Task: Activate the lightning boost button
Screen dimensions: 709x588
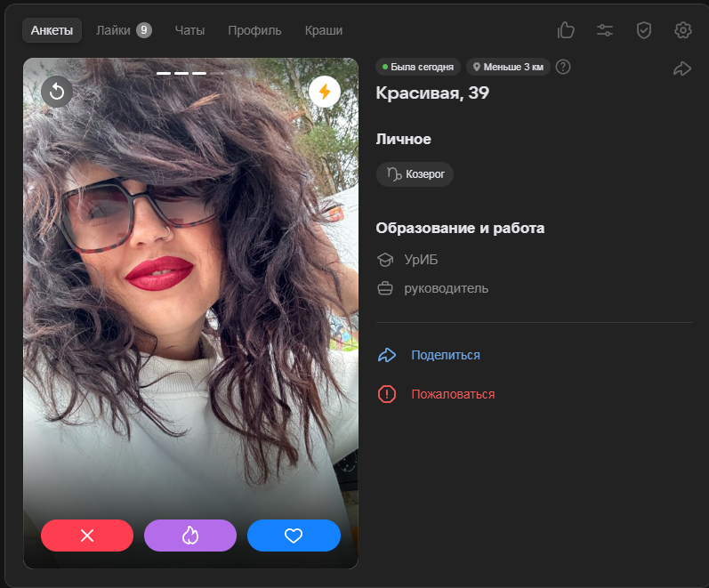Action: (x=325, y=92)
